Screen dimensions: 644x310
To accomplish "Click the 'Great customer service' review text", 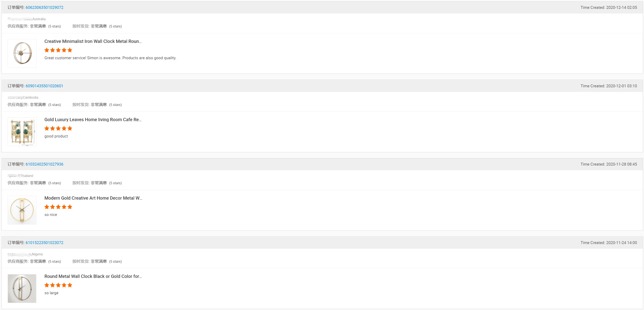I will pyautogui.click(x=110, y=58).
